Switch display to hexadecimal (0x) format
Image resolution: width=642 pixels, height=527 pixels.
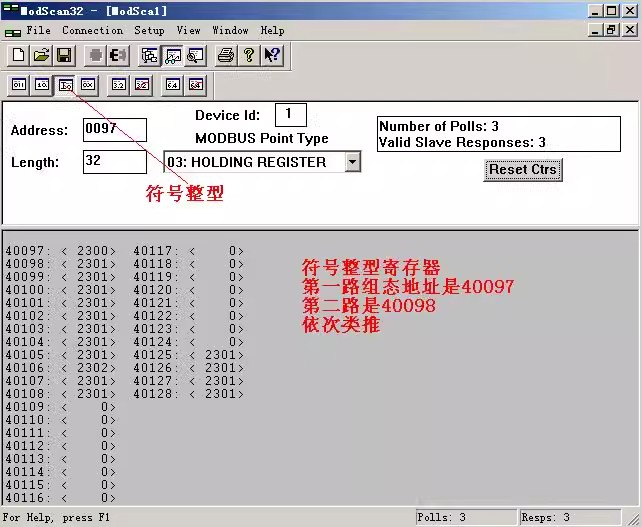(88, 85)
